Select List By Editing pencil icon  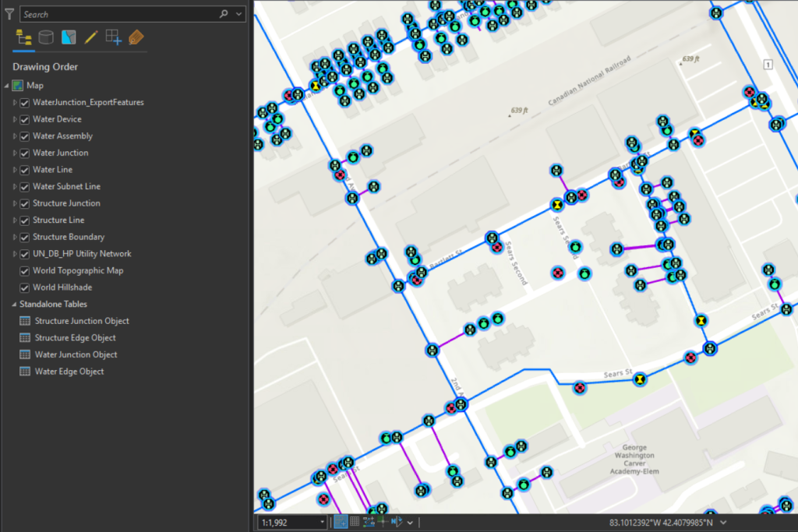(91, 37)
